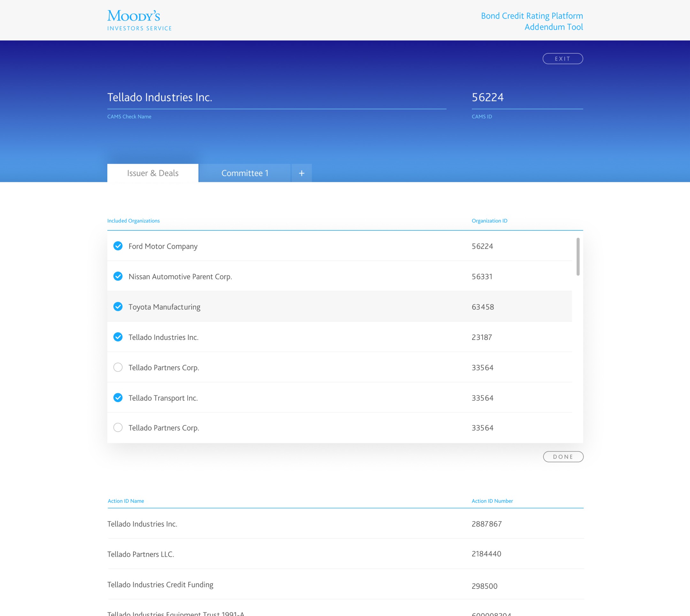Image resolution: width=690 pixels, height=616 pixels.
Task: Check Tellado Partners Corp. above Tellado Transport
Action: pyautogui.click(x=118, y=367)
